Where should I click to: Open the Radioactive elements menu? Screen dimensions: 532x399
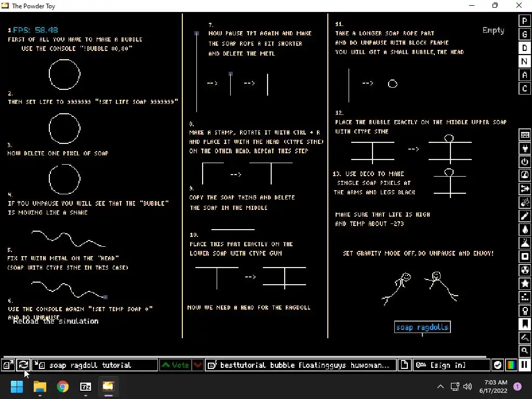[525, 270]
